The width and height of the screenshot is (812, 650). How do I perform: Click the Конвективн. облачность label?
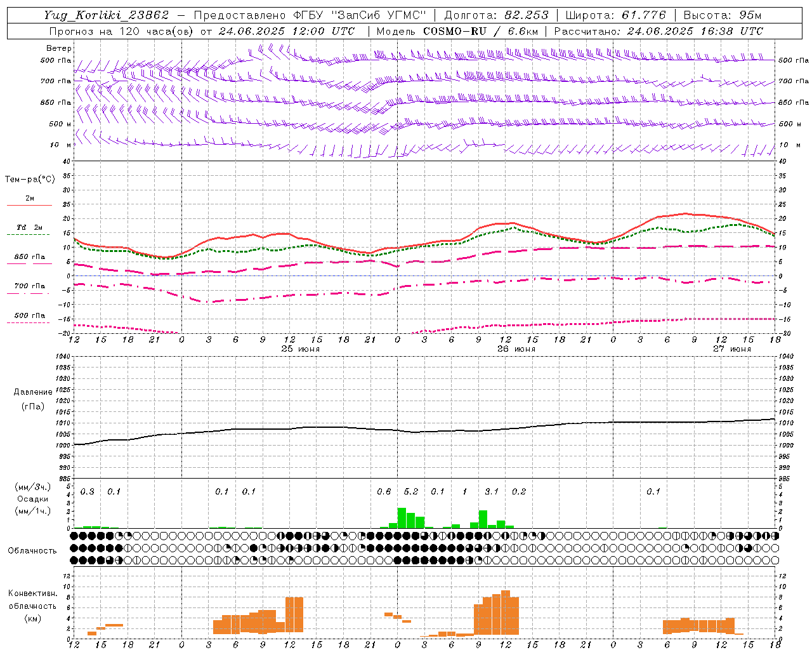pos(33,599)
